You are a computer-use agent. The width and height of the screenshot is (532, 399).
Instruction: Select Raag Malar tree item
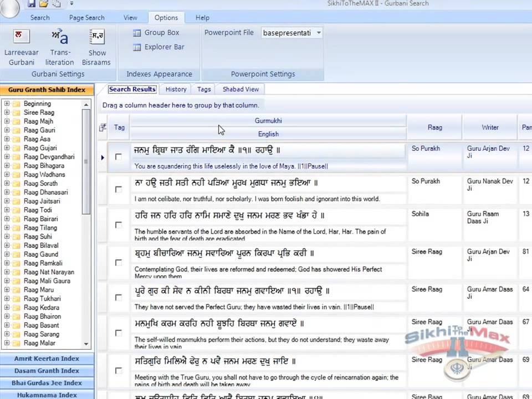[39, 343]
